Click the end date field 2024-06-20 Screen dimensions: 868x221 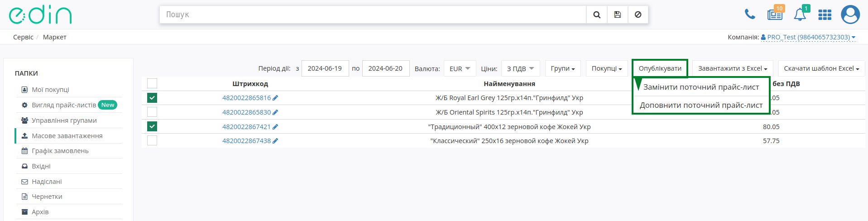pos(386,68)
